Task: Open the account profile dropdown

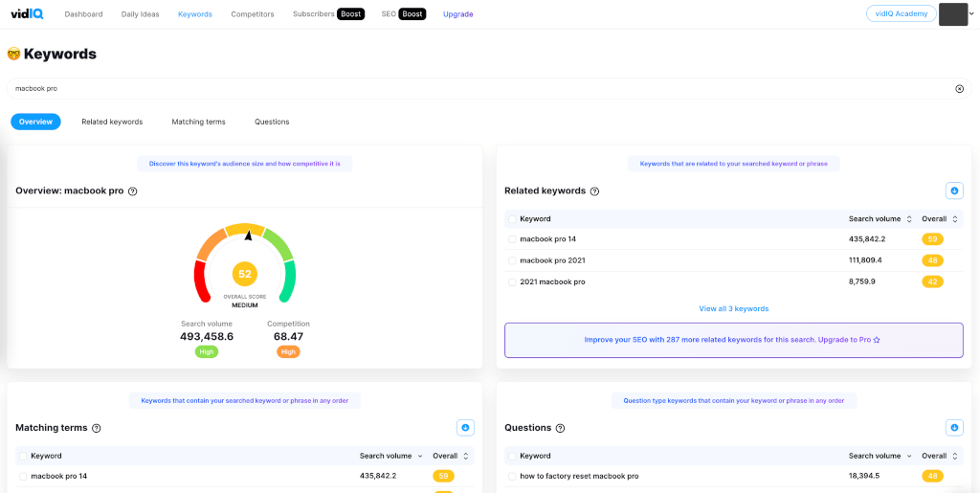Action: pyautogui.click(x=957, y=14)
